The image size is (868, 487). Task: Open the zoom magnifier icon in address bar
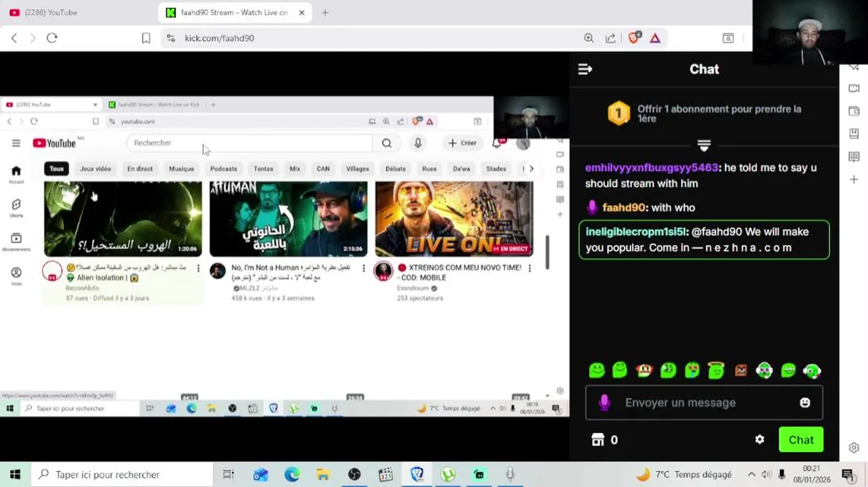589,38
